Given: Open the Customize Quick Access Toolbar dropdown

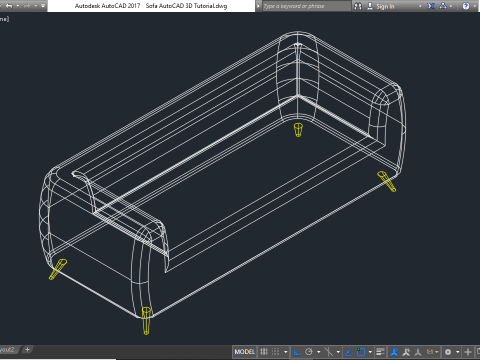Looking at the screenshot, I should point(43,6).
